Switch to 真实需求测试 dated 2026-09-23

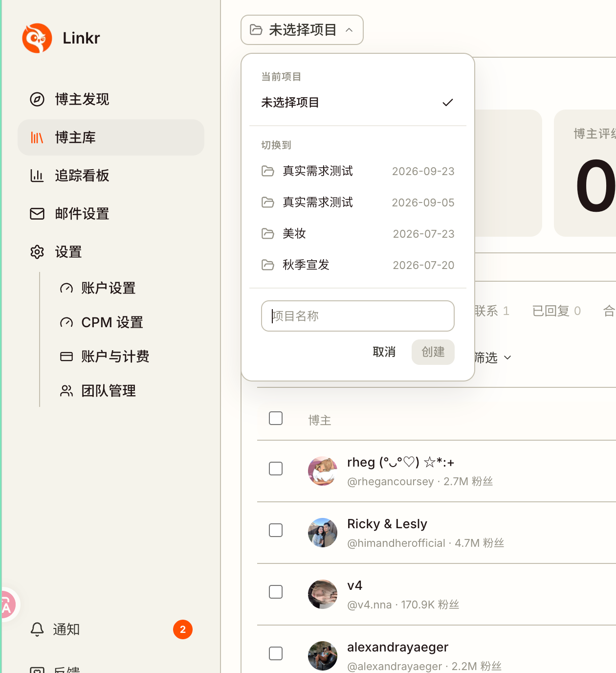(358, 171)
